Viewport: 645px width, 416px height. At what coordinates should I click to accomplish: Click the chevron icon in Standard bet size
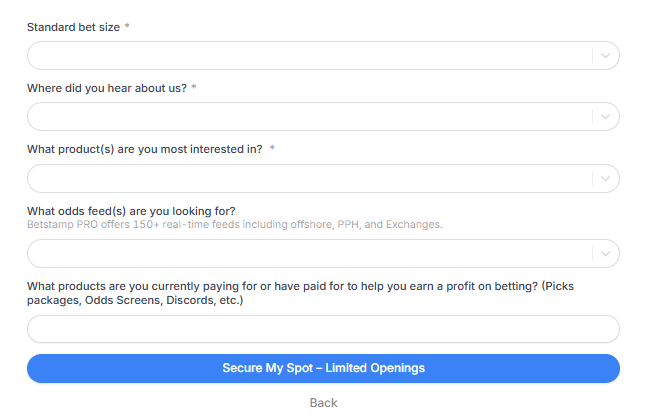click(x=606, y=56)
